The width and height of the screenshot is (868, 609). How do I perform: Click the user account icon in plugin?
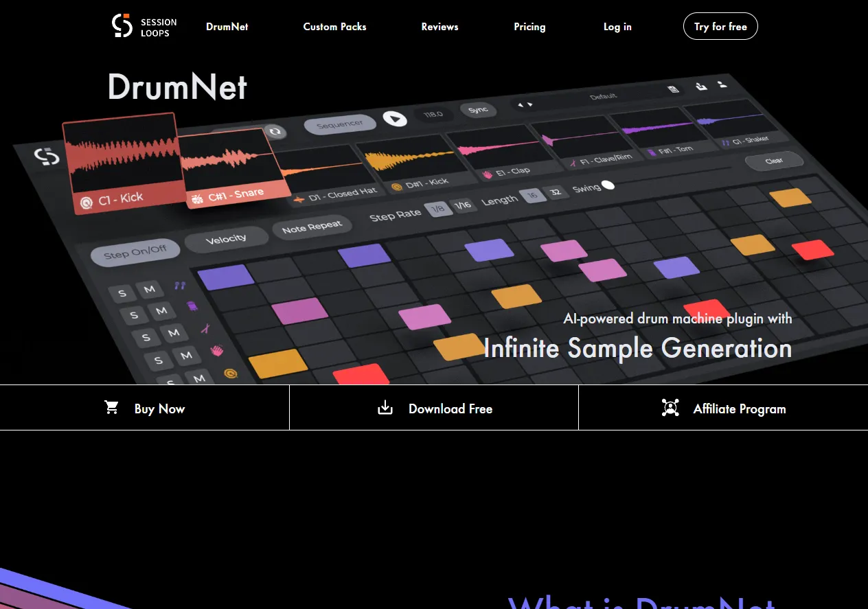[722, 84]
